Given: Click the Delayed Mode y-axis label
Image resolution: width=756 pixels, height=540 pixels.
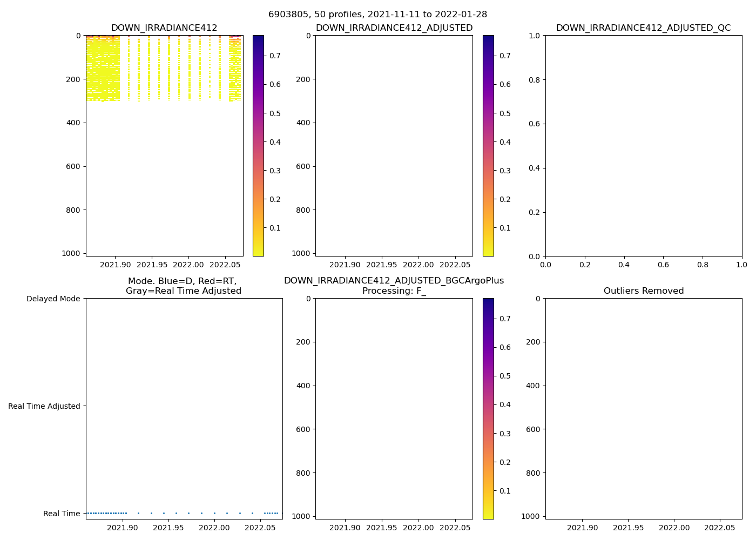Looking at the screenshot, I should point(53,299).
